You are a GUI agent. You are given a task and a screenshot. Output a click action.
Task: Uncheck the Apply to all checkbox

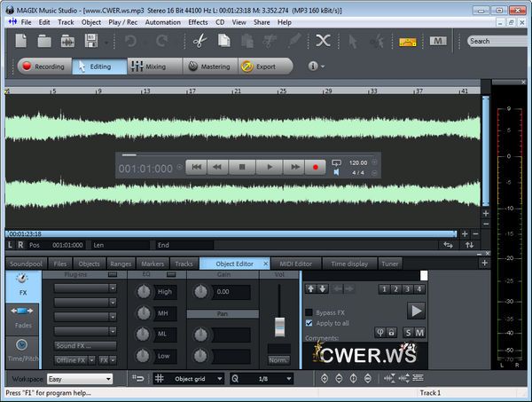point(309,323)
